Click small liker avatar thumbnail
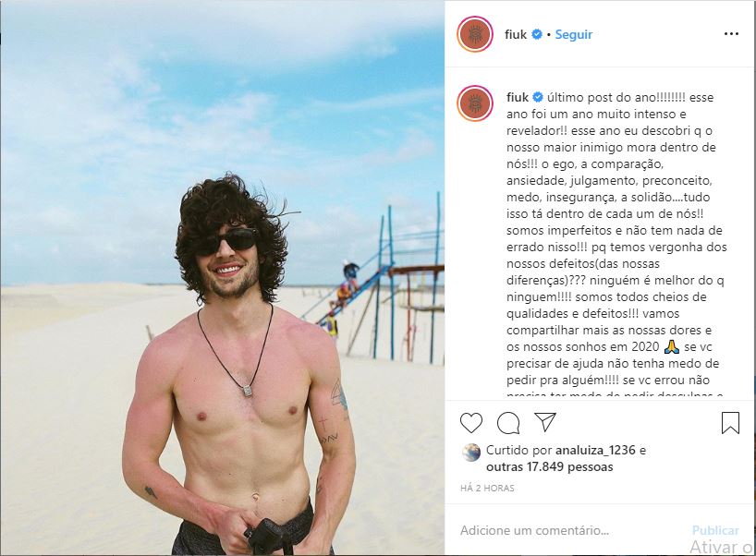Viewport: 756px width, 556px height. (471, 453)
